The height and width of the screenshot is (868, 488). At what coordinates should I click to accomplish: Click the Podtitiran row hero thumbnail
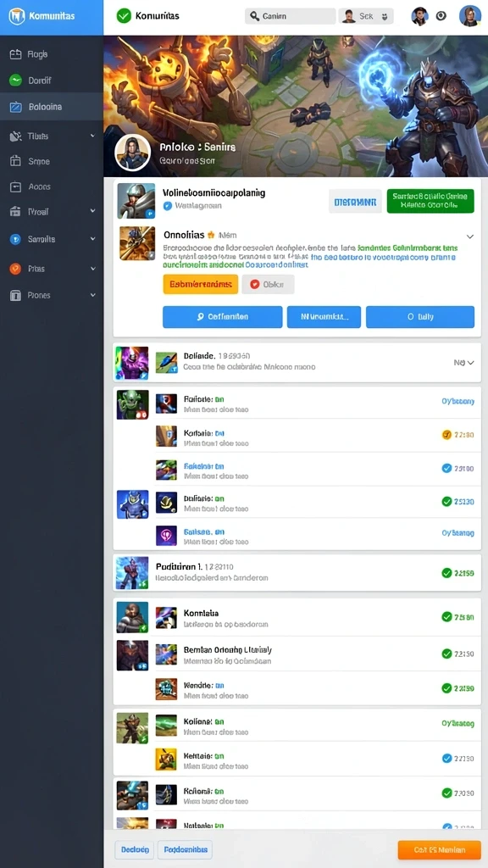[132, 573]
